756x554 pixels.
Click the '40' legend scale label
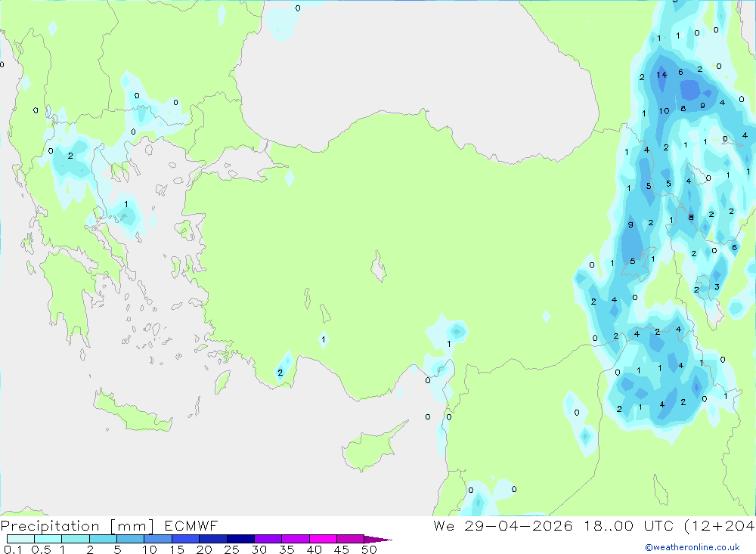(314, 549)
